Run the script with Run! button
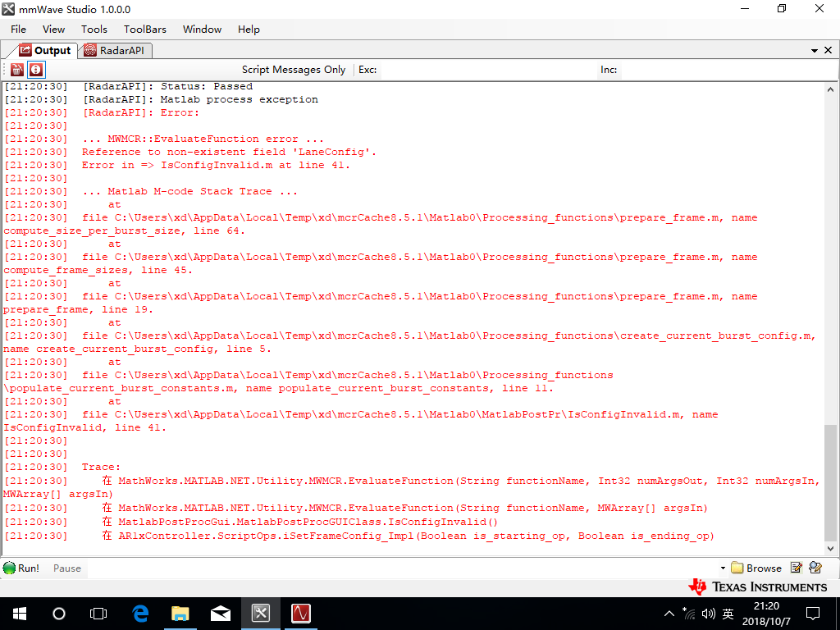This screenshot has width=840, height=630. (21, 568)
